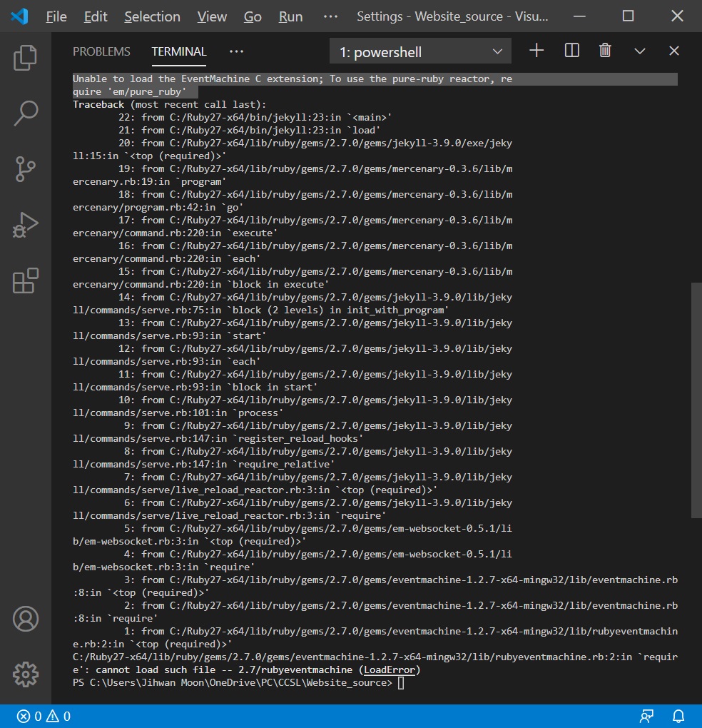The height and width of the screenshot is (728, 702).
Task: Open the Manage gear icon
Action: point(26,674)
